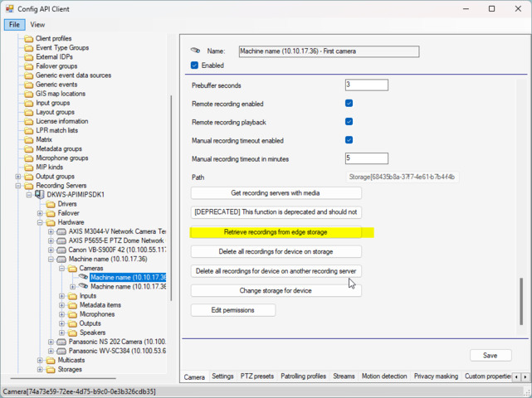
Task: Switch to the PTZ presets tab
Action: tap(257, 376)
